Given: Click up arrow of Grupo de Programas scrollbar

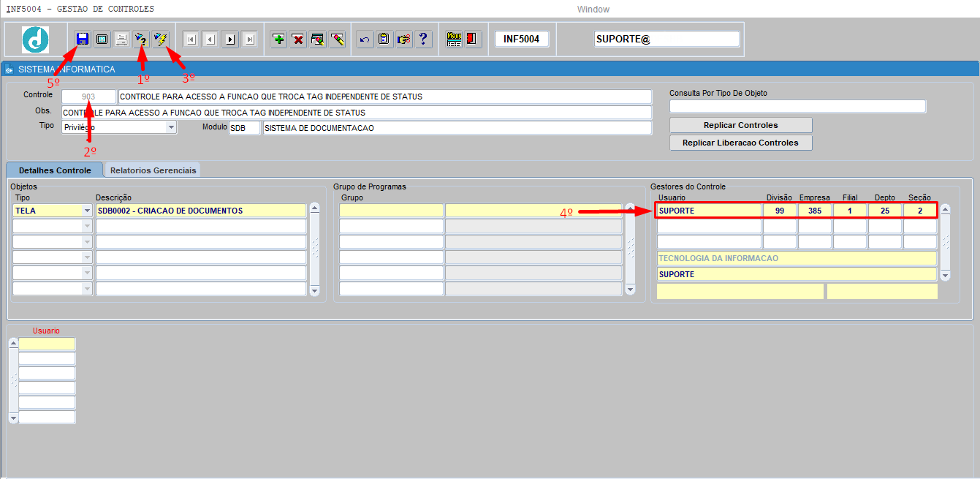Looking at the screenshot, I should pyautogui.click(x=631, y=208).
